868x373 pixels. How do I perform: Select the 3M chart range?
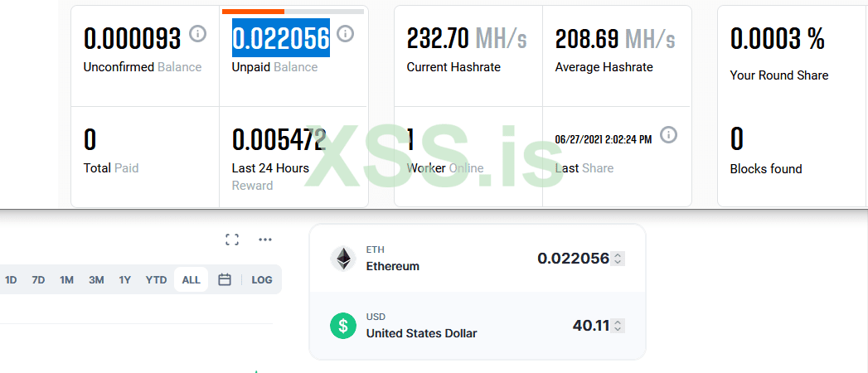click(x=96, y=280)
